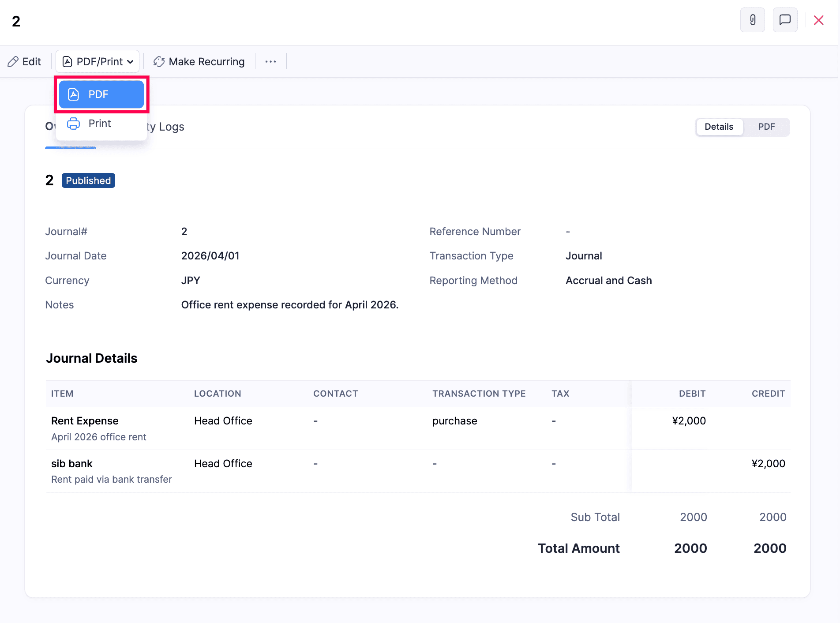
Task: Click the PDF document icon in dropdown
Action: (74, 94)
